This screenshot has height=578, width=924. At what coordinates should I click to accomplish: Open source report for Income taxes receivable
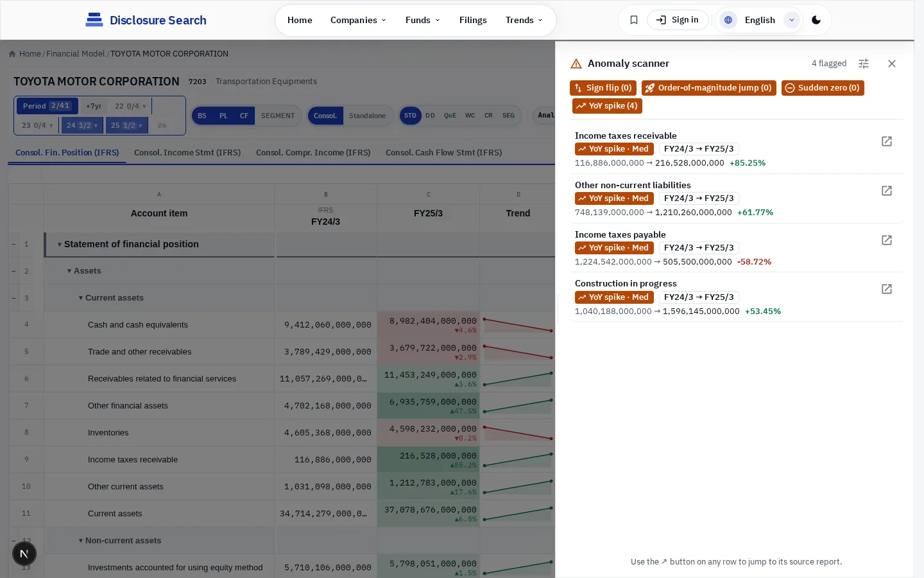click(887, 141)
